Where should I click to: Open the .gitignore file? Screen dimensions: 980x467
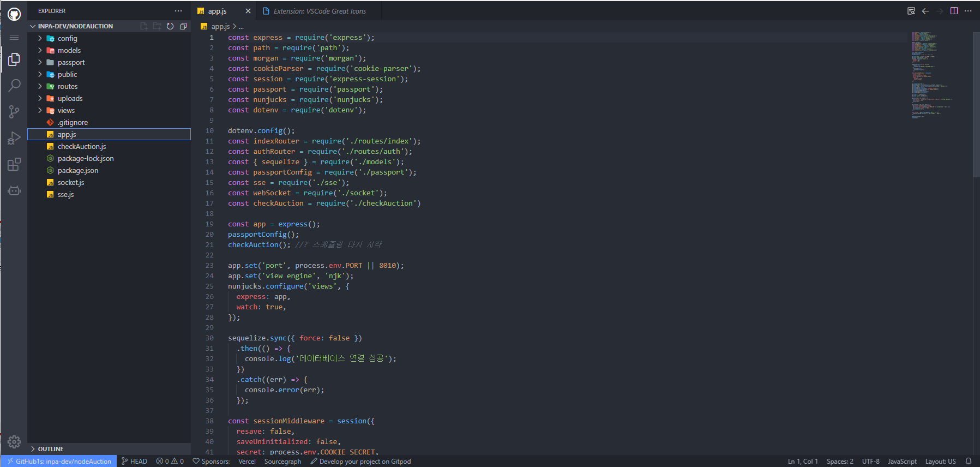coord(109,122)
